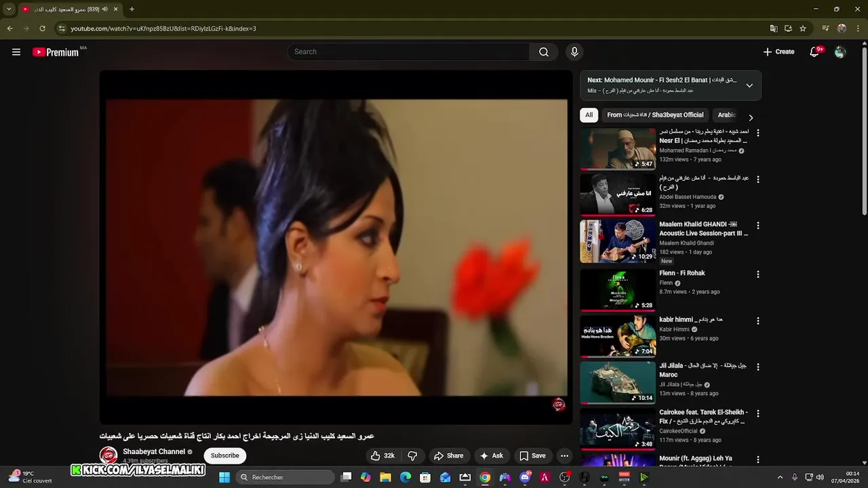
Task: Open options for Abdel Basset Hamouda video
Action: coord(758,180)
